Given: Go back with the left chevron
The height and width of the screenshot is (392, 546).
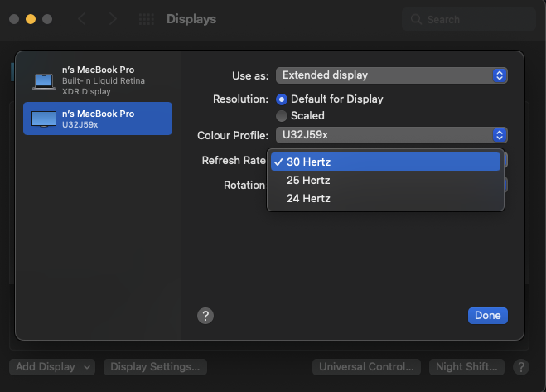Looking at the screenshot, I should 82,19.
